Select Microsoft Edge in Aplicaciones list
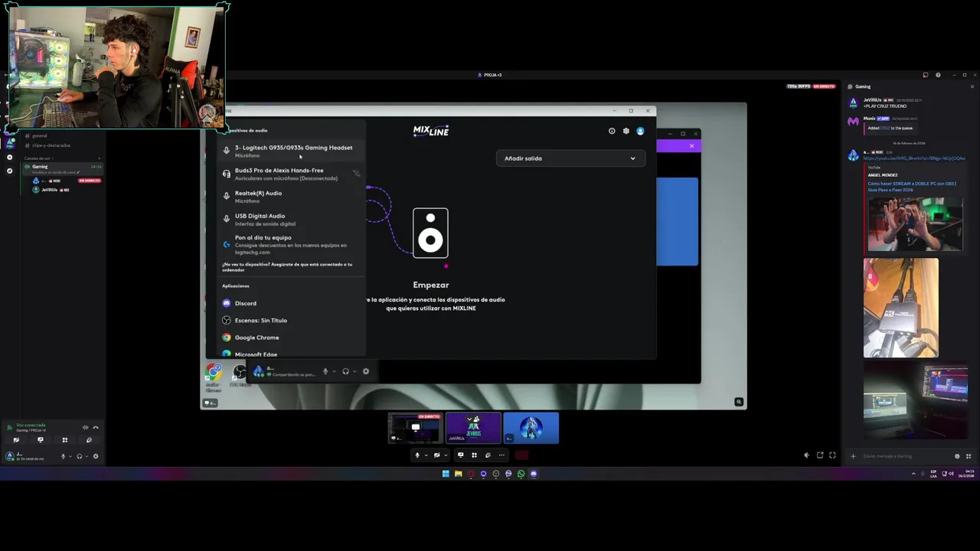Viewport: 980px width, 551px height. tap(290, 354)
